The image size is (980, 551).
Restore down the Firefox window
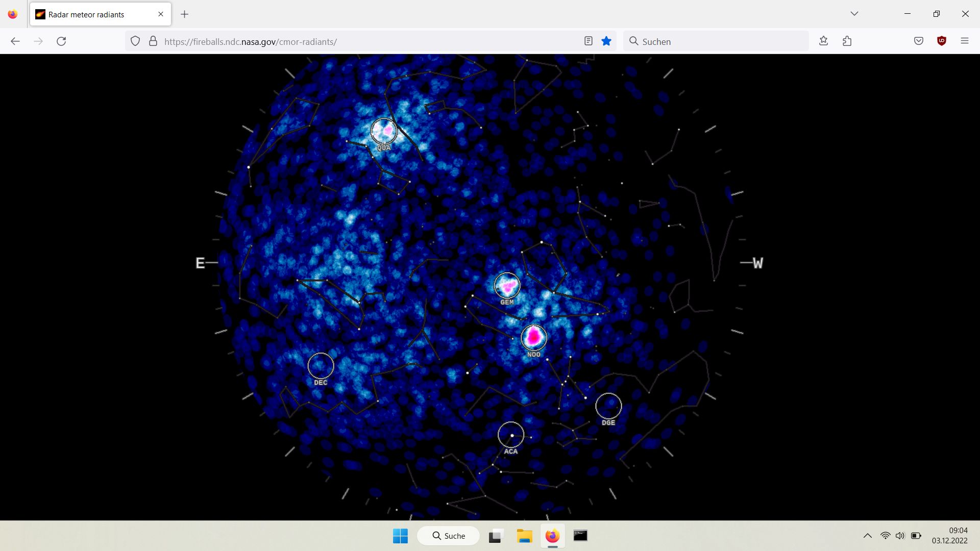point(937,14)
